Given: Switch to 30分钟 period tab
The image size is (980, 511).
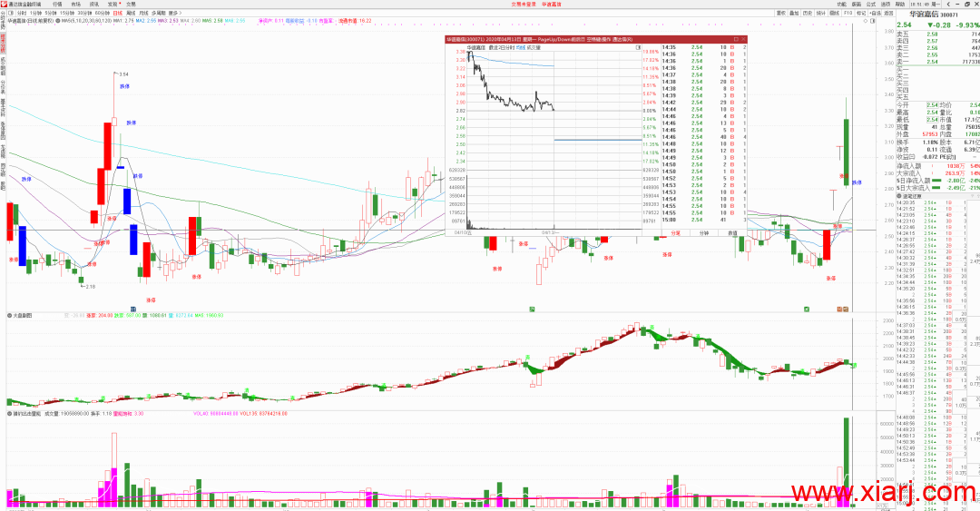Looking at the screenshot, I should [x=84, y=13].
